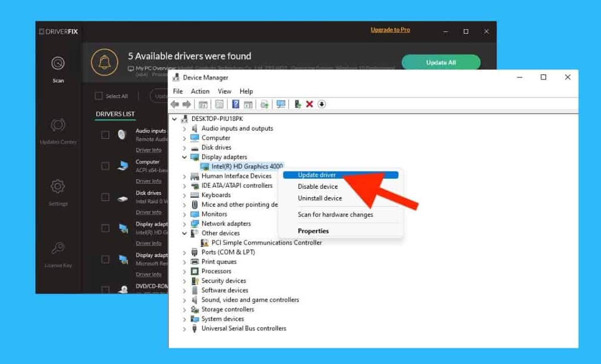Image resolution: width=601 pixels, height=364 pixels.
Task: Open the Action menu in Device Manager
Action: [x=200, y=91]
